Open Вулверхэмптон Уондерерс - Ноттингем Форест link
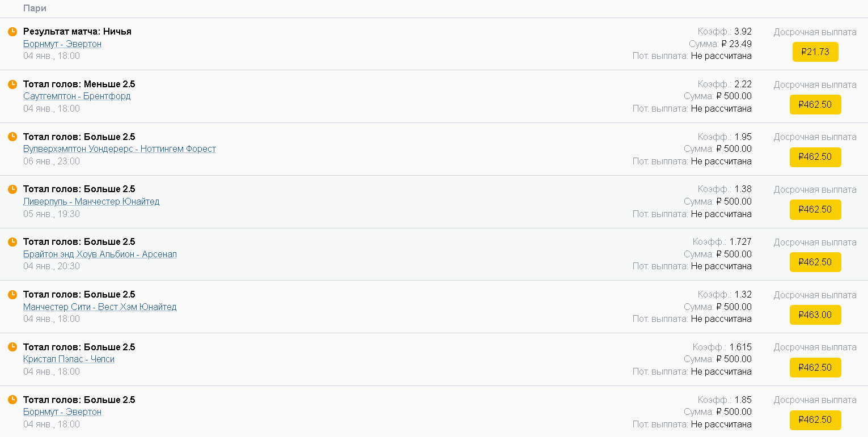The height and width of the screenshot is (437, 868). (x=120, y=149)
